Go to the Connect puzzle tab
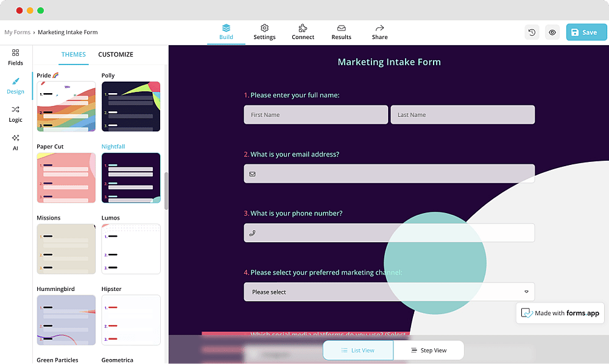609x364 pixels. point(303,32)
